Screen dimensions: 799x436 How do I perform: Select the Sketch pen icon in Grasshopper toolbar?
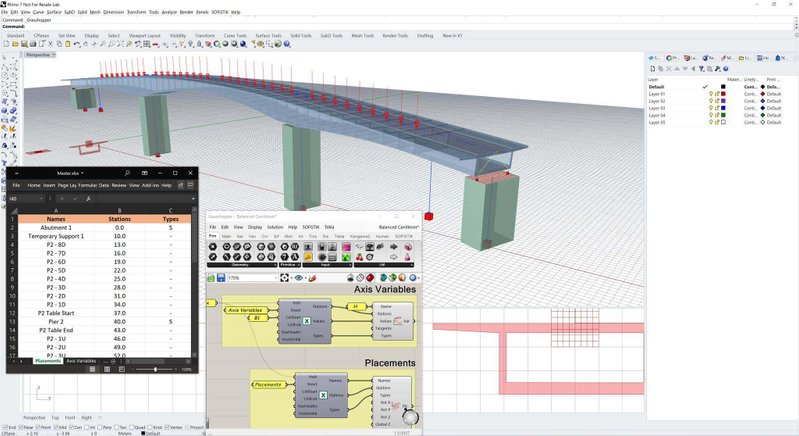pyautogui.click(x=312, y=277)
